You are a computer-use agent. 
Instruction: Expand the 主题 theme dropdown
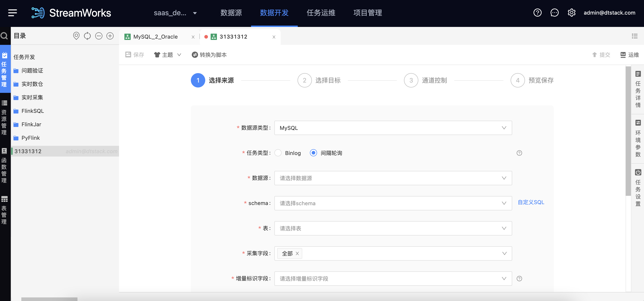168,55
